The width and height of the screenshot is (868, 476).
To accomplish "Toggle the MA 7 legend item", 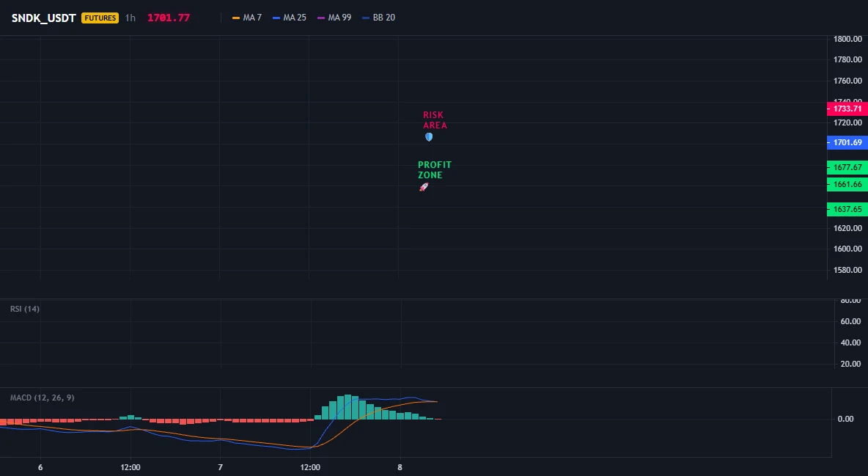I will 247,18.
